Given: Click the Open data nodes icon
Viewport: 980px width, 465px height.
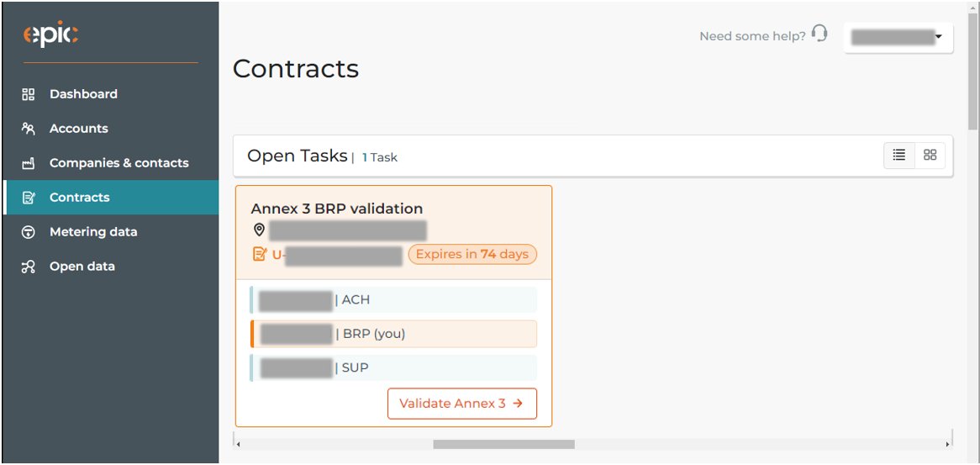Looking at the screenshot, I should point(28,267).
